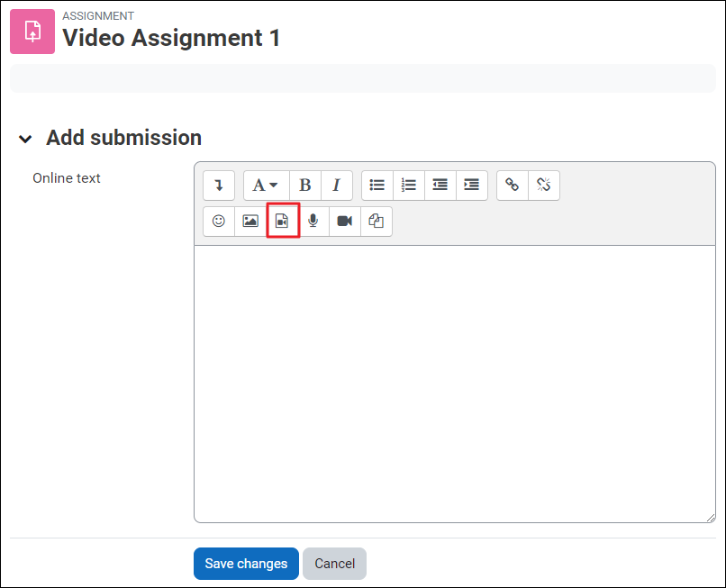This screenshot has width=726, height=588.
Task: Click the Save changes button
Action: coord(246,563)
